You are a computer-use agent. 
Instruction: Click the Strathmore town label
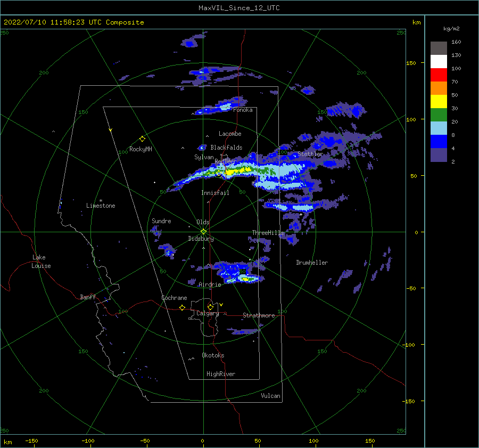click(259, 315)
